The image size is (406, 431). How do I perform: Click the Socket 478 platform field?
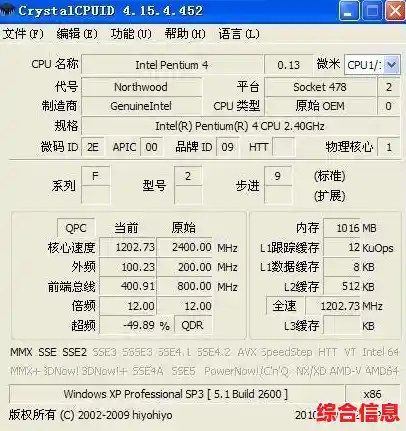320,87
